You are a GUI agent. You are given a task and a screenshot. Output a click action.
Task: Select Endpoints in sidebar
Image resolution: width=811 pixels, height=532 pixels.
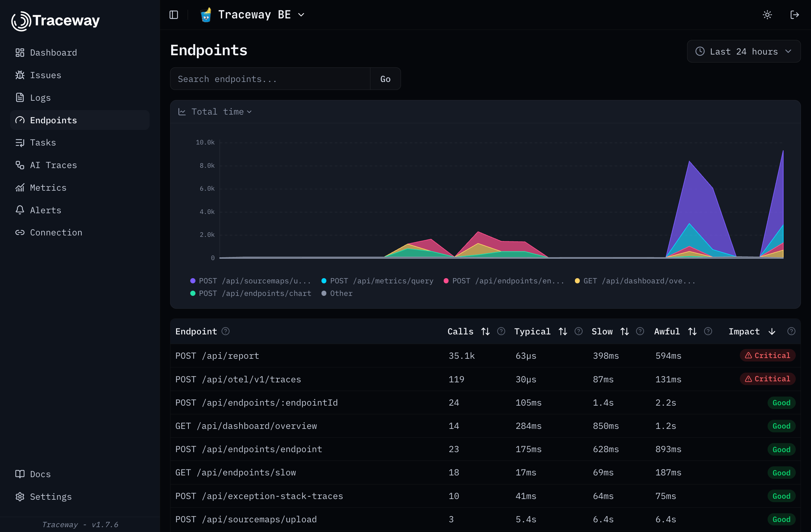[80, 120]
